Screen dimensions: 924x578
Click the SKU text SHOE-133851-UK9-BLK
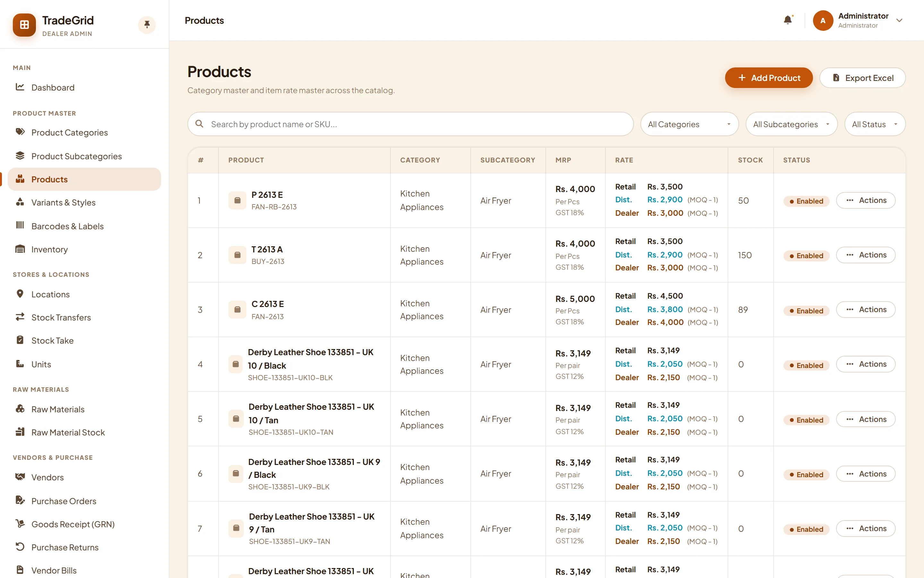point(289,486)
